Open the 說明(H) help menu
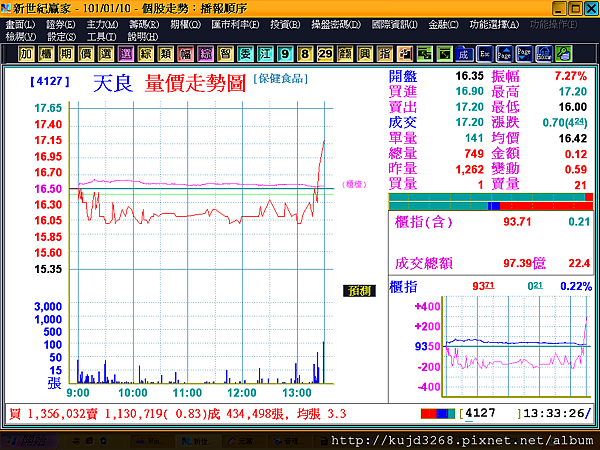This screenshot has width=600, height=450. tap(142, 37)
